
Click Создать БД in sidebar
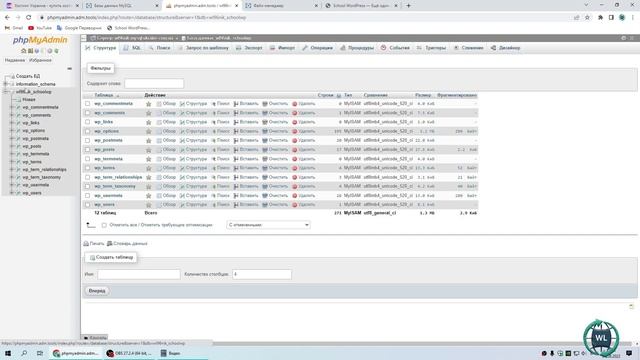(28, 76)
